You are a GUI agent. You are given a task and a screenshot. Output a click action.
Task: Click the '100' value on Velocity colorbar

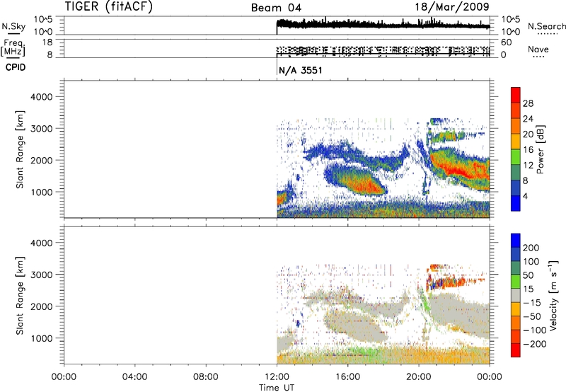[531, 261]
